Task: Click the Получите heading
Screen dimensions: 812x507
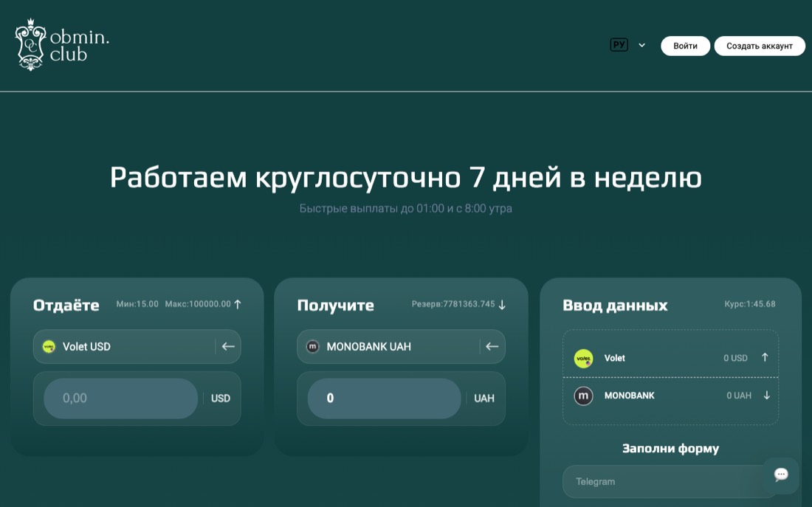Action: [336, 306]
